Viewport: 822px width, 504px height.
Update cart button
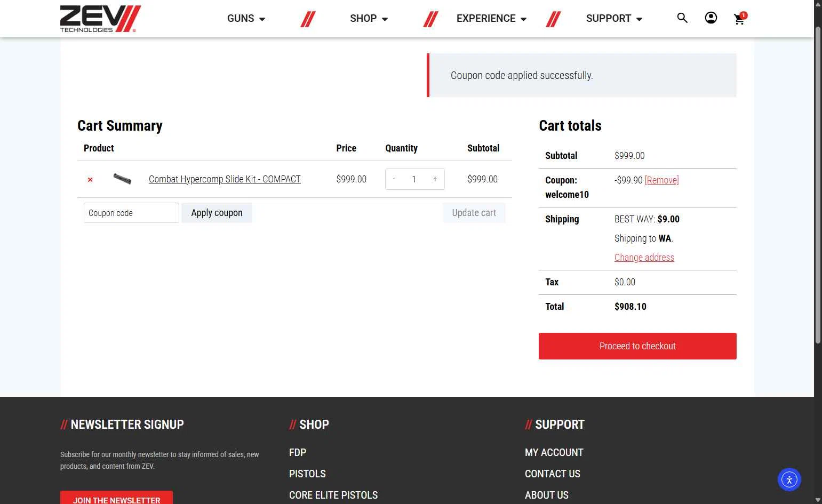point(474,213)
